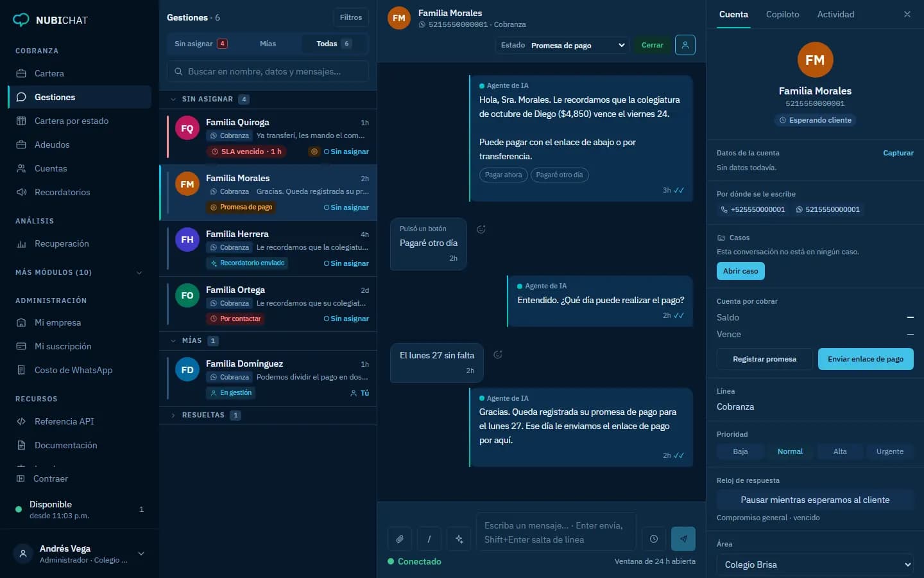Viewport: 924px width, 578px height.
Task: Open the Estado 'Promesa de pago' dropdown
Action: click(x=563, y=45)
